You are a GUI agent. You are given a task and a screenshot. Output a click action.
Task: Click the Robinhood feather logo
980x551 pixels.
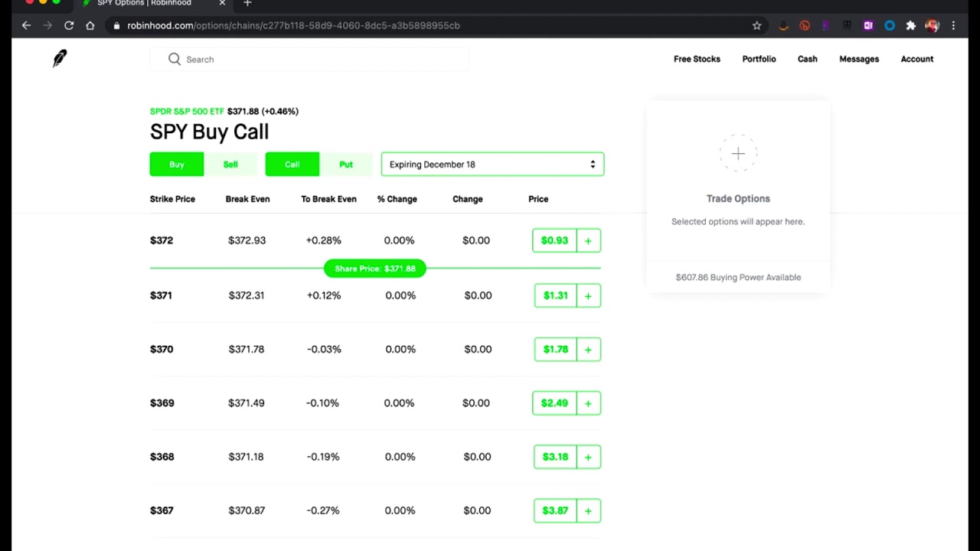(x=60, y=58)
